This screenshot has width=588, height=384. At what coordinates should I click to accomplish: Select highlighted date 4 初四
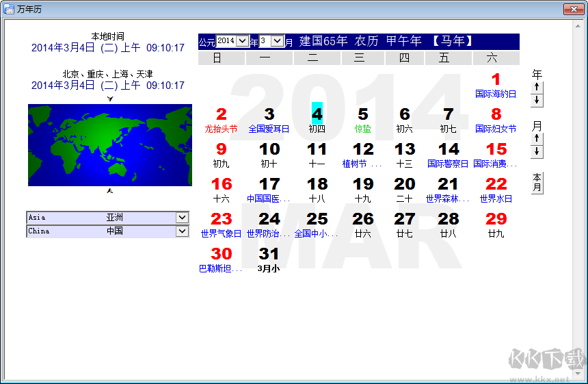(x=317, y=118)
